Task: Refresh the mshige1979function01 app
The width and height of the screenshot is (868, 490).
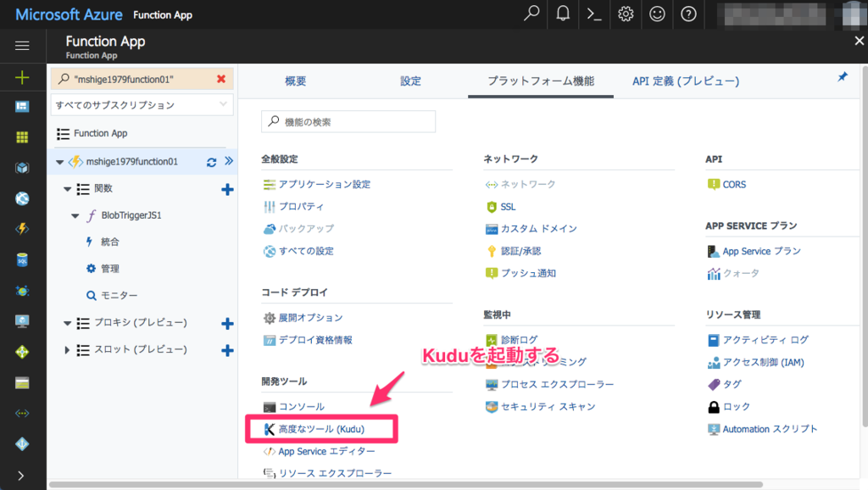Action: [211, 162]
